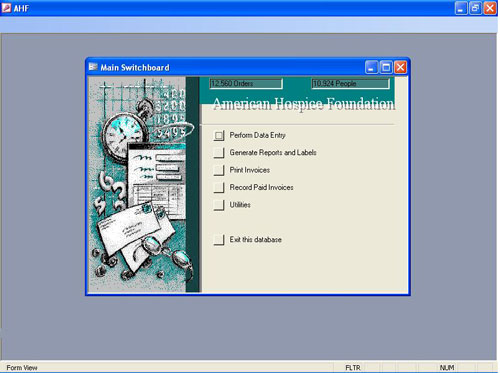500x373 pixels.
Task: Click the Generate Reports and Labels text
Action: [273, 153]
